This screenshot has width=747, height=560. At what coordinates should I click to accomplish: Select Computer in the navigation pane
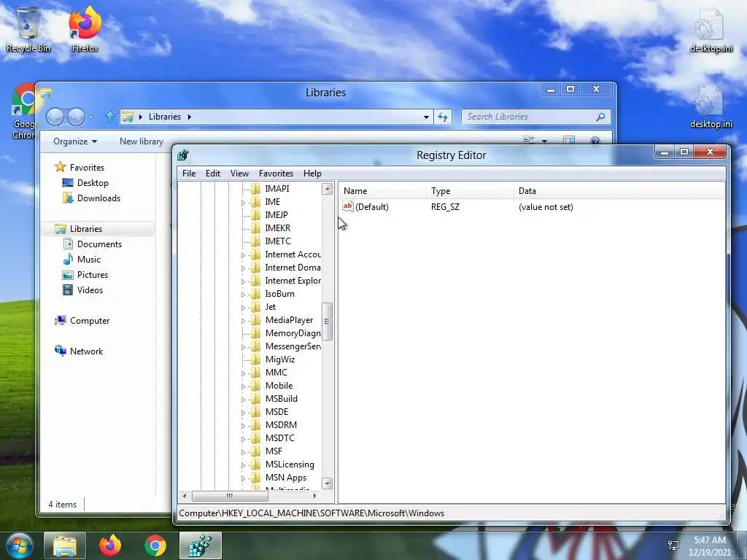[90, 321]
